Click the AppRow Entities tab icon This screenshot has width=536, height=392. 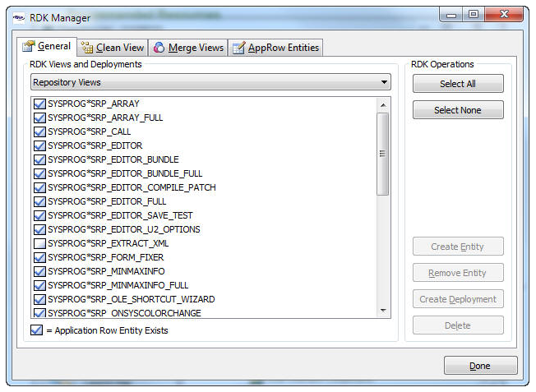tap(238, 48)
